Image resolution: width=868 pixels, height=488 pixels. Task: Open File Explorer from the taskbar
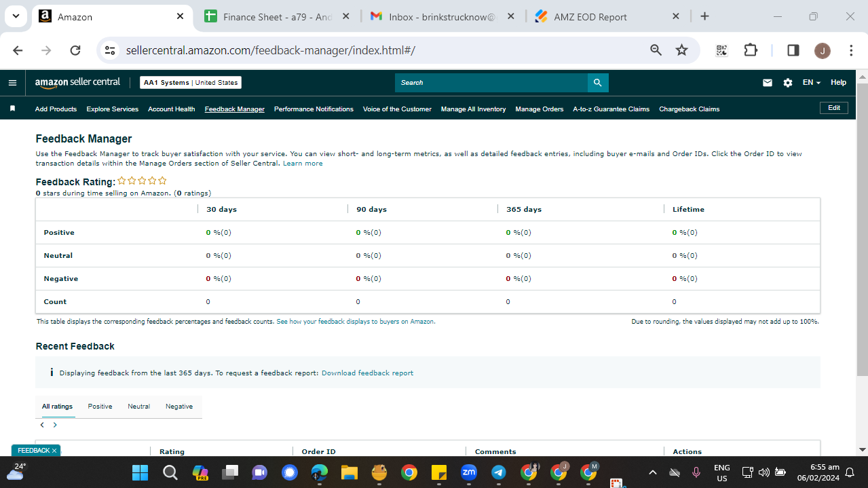[349, 472]
